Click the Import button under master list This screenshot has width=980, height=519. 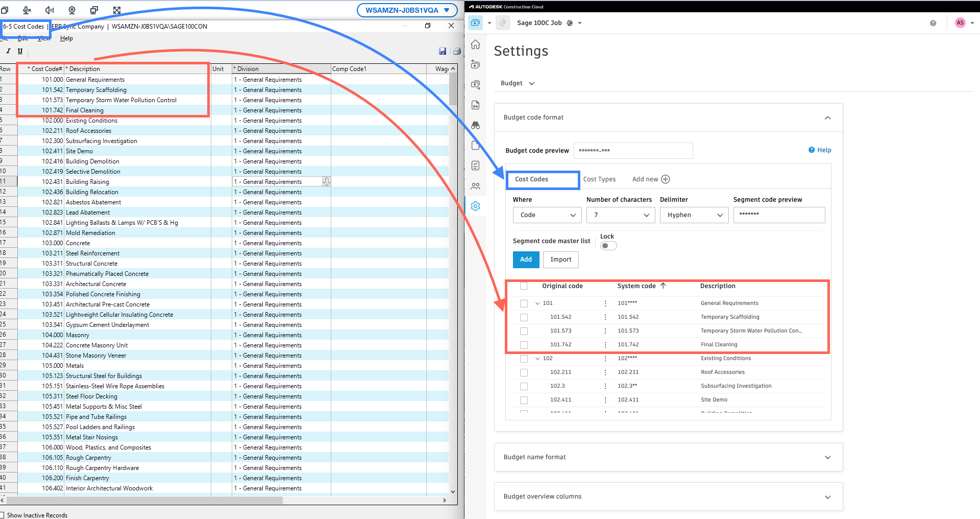pyautogui.click(x=561, y=259)
